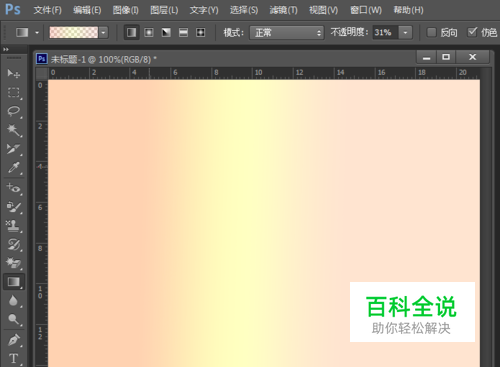Click the 未标题-1 document title text
500x367 pixels.
(x=104, y=59)
